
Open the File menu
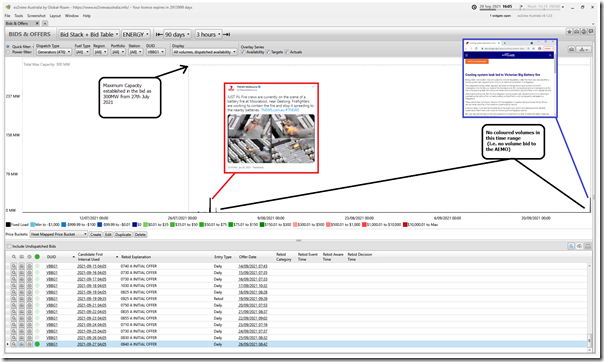[7, 16]
